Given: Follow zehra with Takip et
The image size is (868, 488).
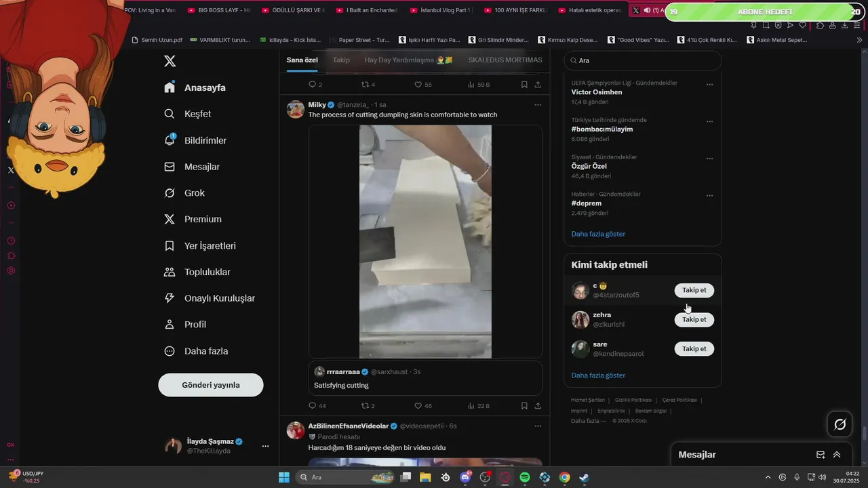Looking at the screenshot, I should [694, 319].
